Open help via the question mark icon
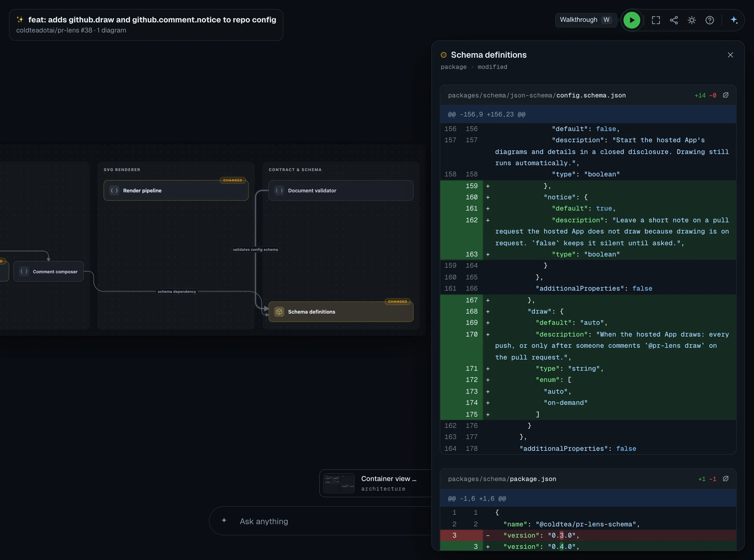Image resolution: width=754 pixels, height=560 pixels. point(709,20)
